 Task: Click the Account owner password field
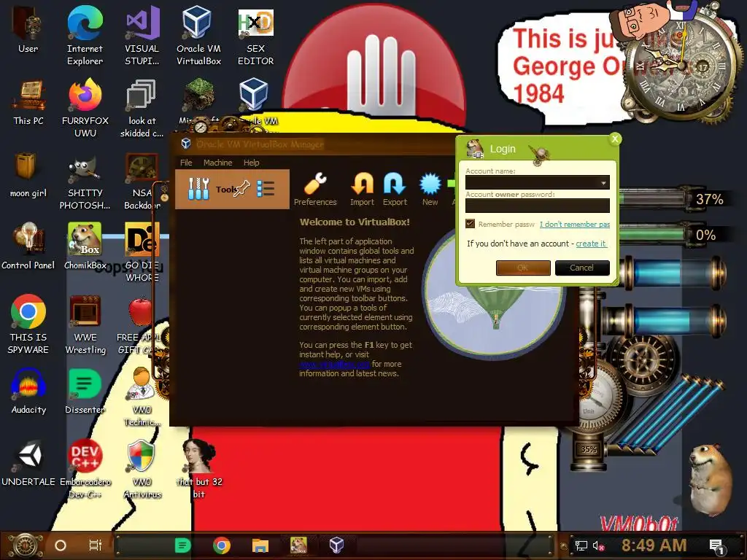[x=538, y=206]
